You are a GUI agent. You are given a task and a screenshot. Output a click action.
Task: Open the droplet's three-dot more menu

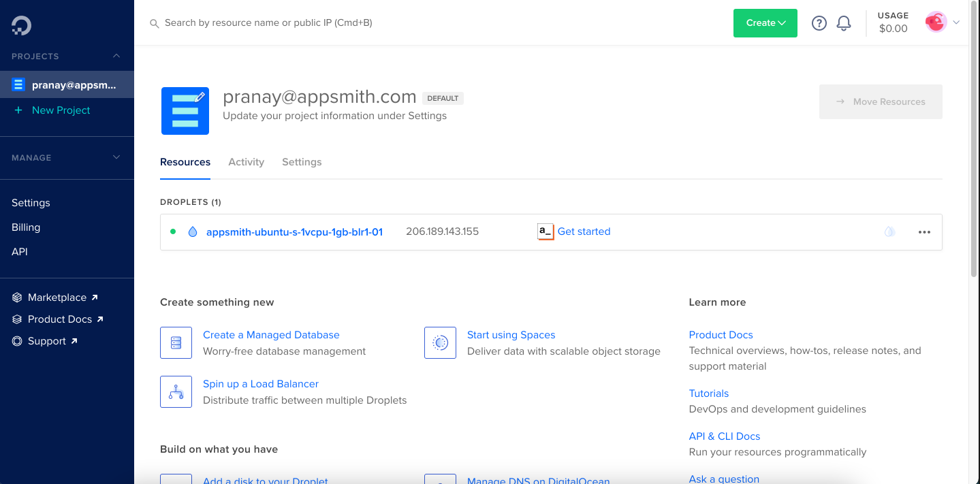[x=924, y=232]
